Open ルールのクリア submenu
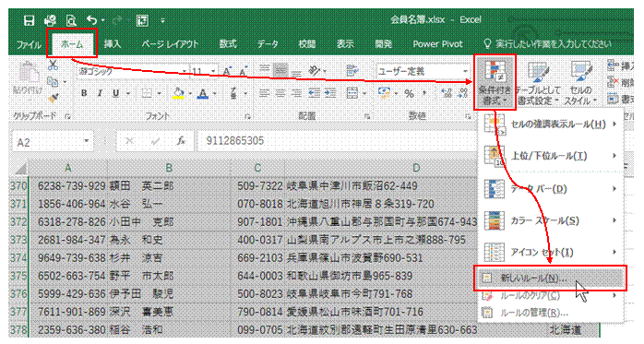 (551, 295)
